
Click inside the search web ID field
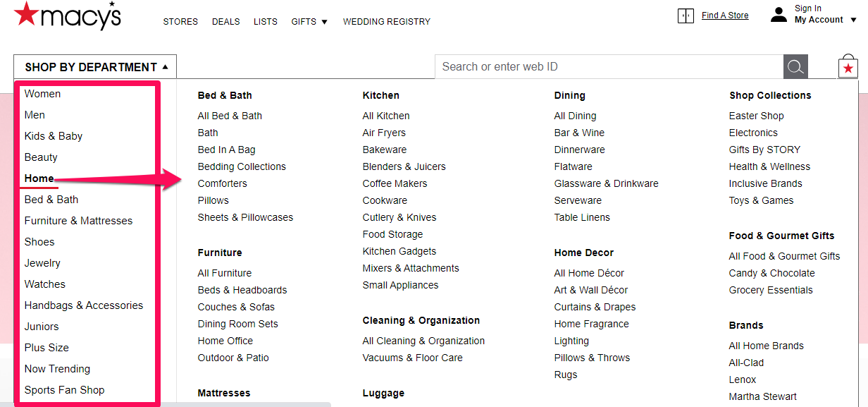click(x=609, y=67)
